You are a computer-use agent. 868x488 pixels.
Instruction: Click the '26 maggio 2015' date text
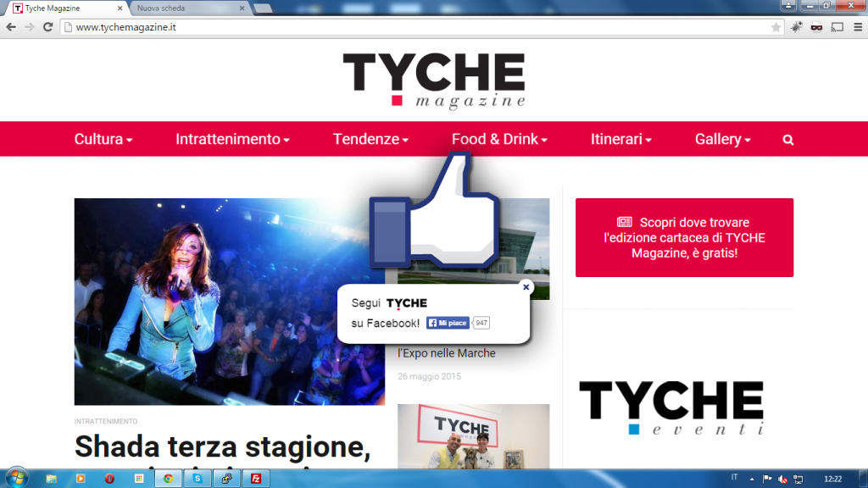point(429,376)
